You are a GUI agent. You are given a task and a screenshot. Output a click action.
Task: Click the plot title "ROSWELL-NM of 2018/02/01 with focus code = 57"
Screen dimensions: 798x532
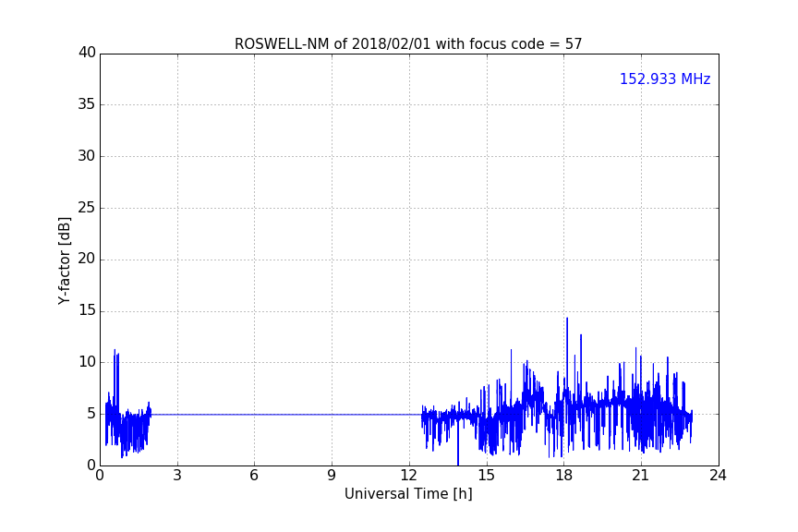tap(408, 44)
